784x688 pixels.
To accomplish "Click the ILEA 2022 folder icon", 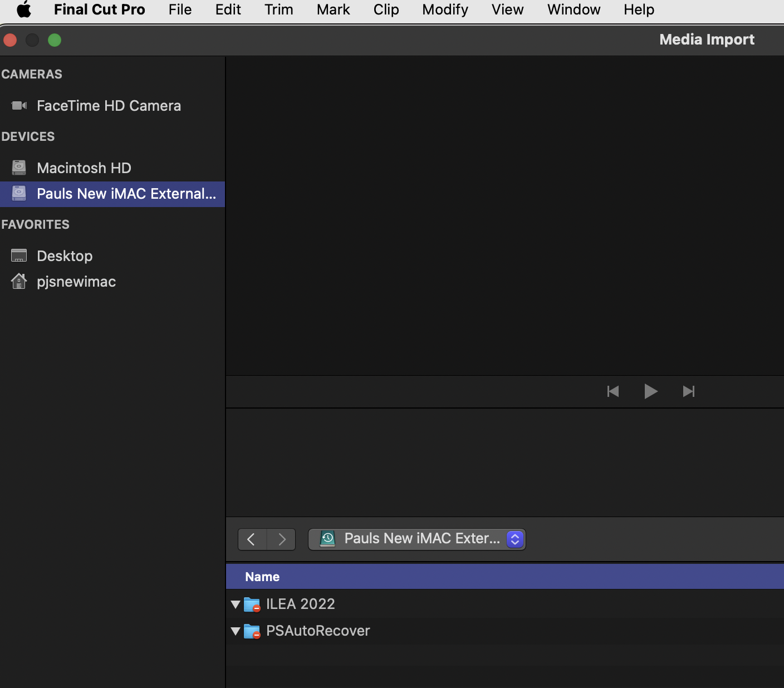I will click(252, 604).
